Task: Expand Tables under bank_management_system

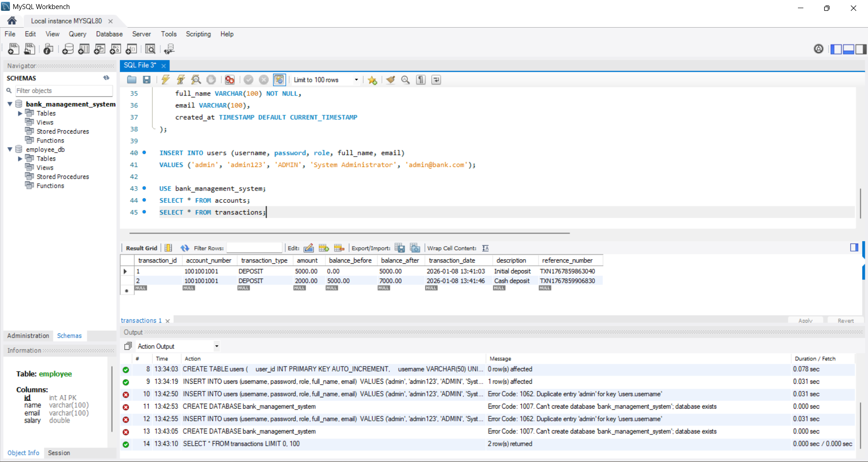Action: [20, 114]
